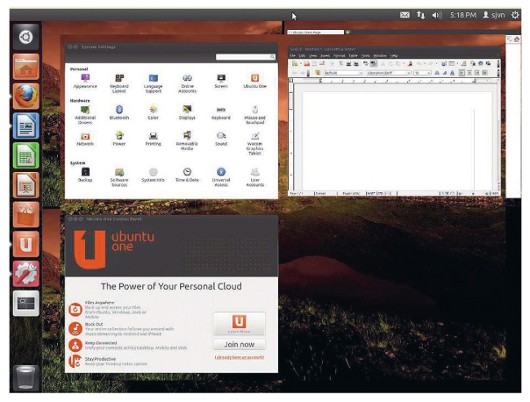
Task: Open the Help menu in Writer
Action: [394, 56]
